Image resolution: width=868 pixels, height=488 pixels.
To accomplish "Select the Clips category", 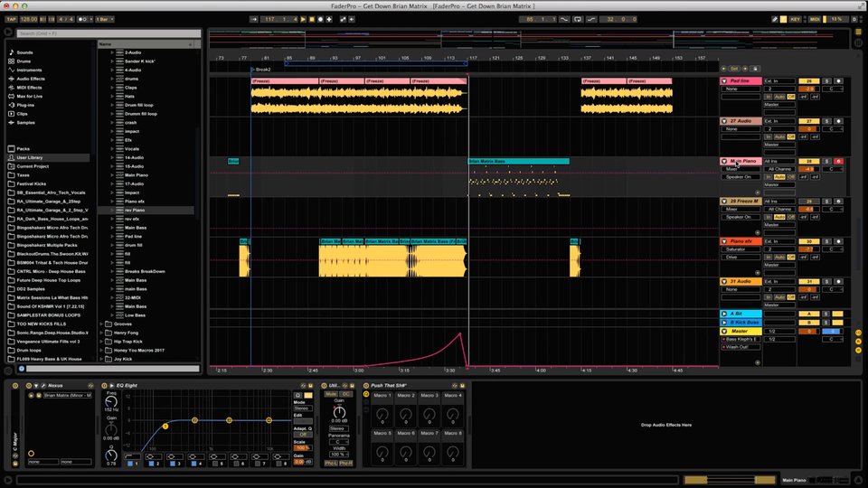I will [22, 114].
